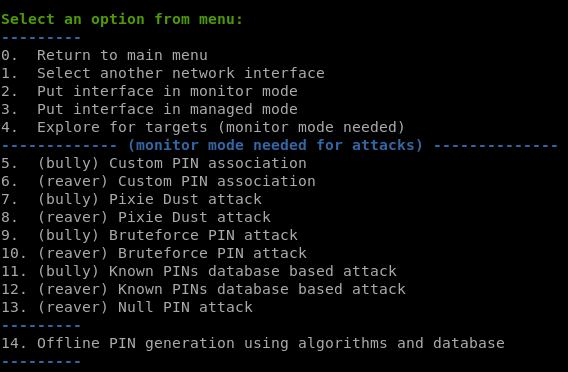Viewport: 568px width, 372px height.
Task: Click '(reaver) Null PIN attack' entry
Action: tap(127, 308)
